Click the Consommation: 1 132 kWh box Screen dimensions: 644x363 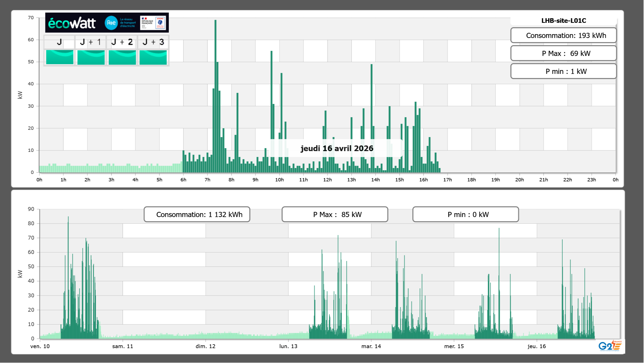click(197, 214)
